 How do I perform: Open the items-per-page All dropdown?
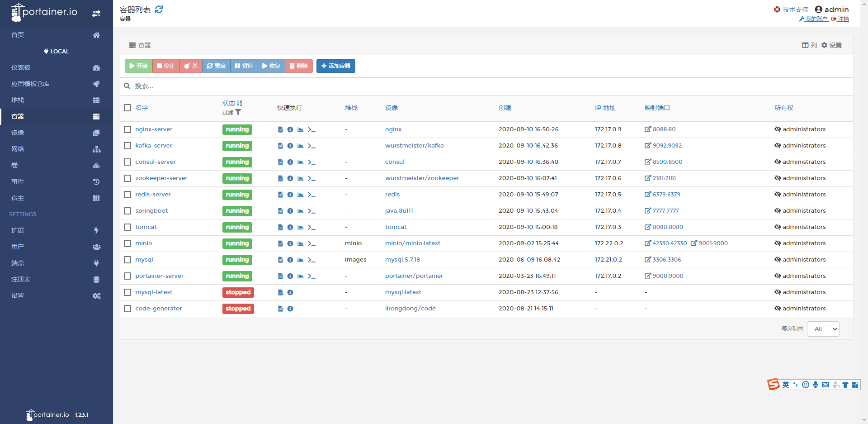pyautogui.click(x=823, y=329)
